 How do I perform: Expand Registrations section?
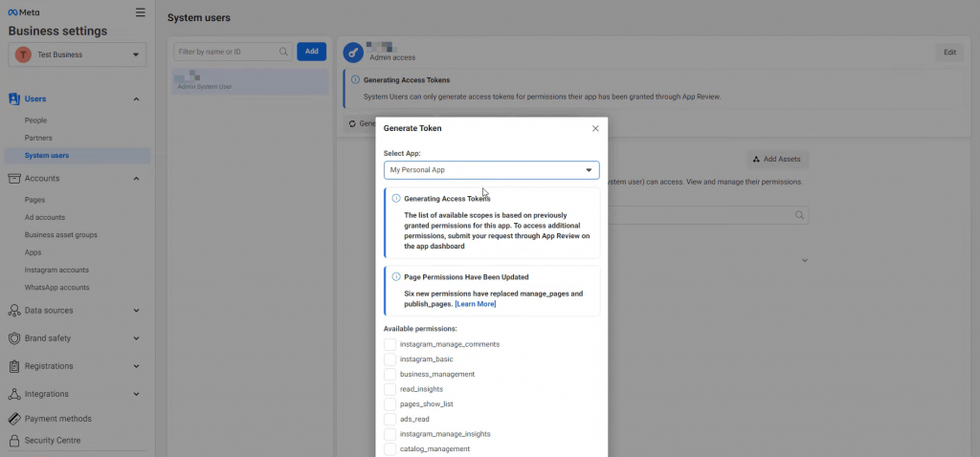pos(136,366)
